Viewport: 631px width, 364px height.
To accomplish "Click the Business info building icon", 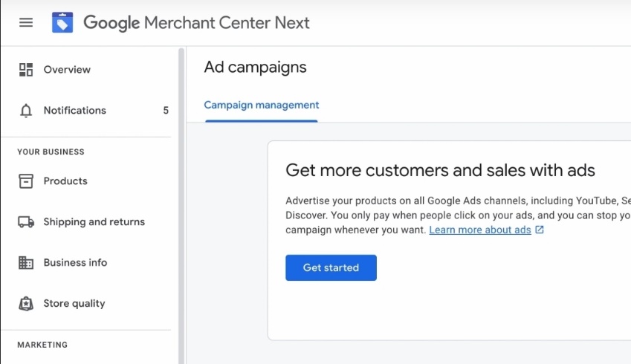I will click(26, 263).
